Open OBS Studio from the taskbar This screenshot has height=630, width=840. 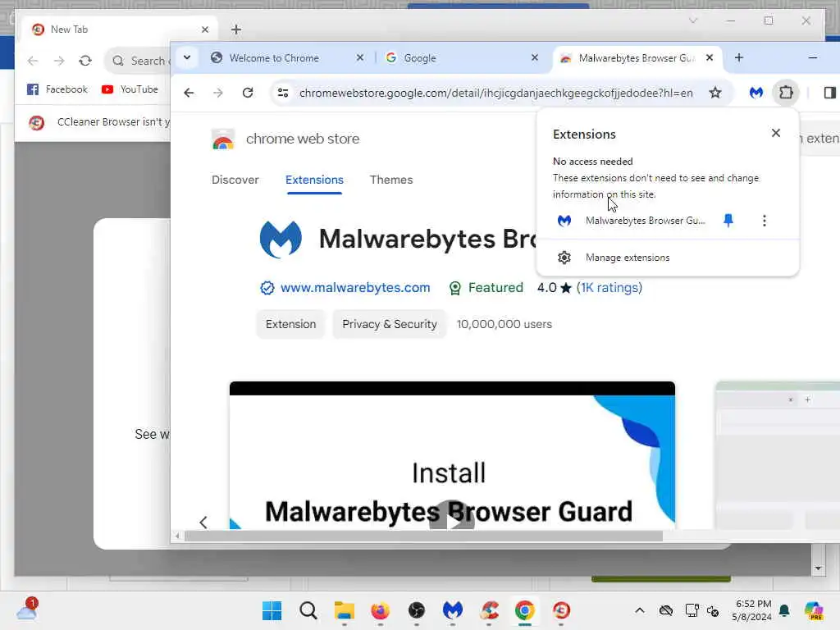click(416, 610)
